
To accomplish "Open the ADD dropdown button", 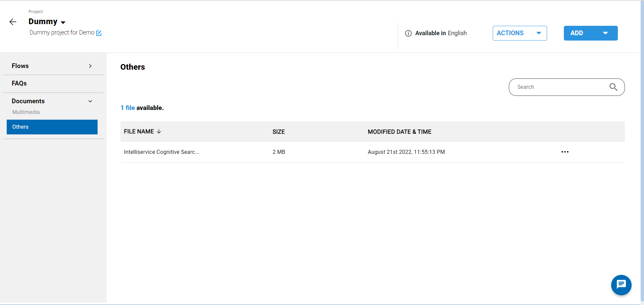I will (x=590, y=33).
